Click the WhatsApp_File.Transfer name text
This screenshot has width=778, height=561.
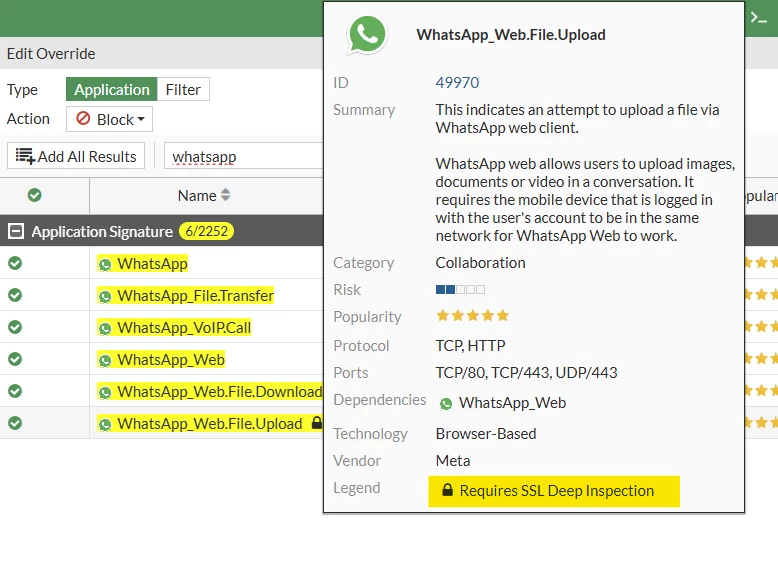[195, 296]
